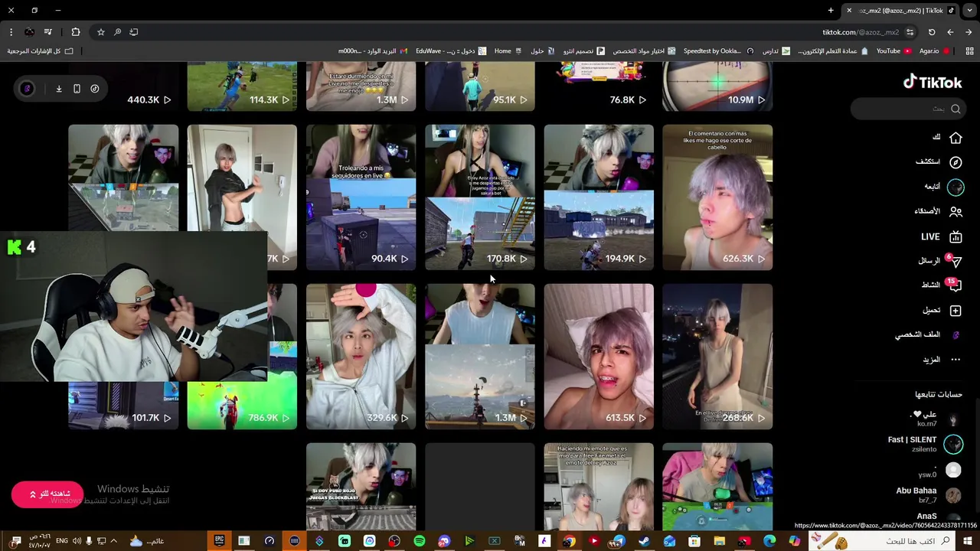Screen dimensions: 980x551
Task: Open all bookmarks folder
Action: (40, 51)
